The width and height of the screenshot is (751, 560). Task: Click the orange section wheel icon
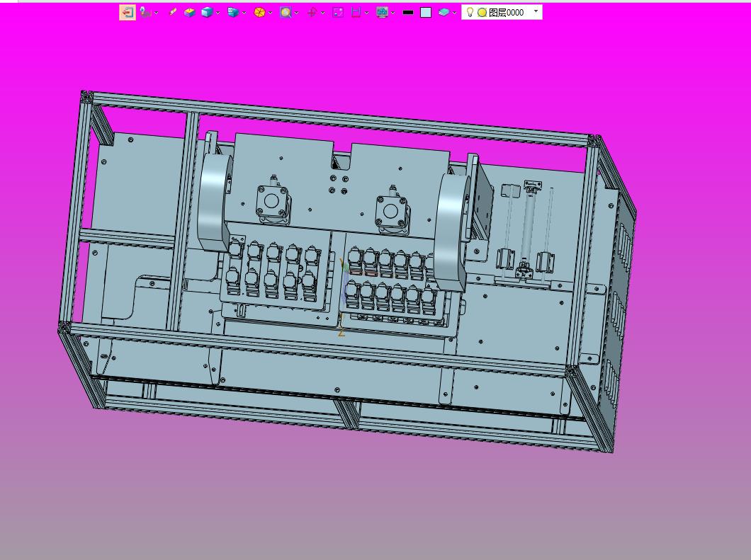(259, 13)
